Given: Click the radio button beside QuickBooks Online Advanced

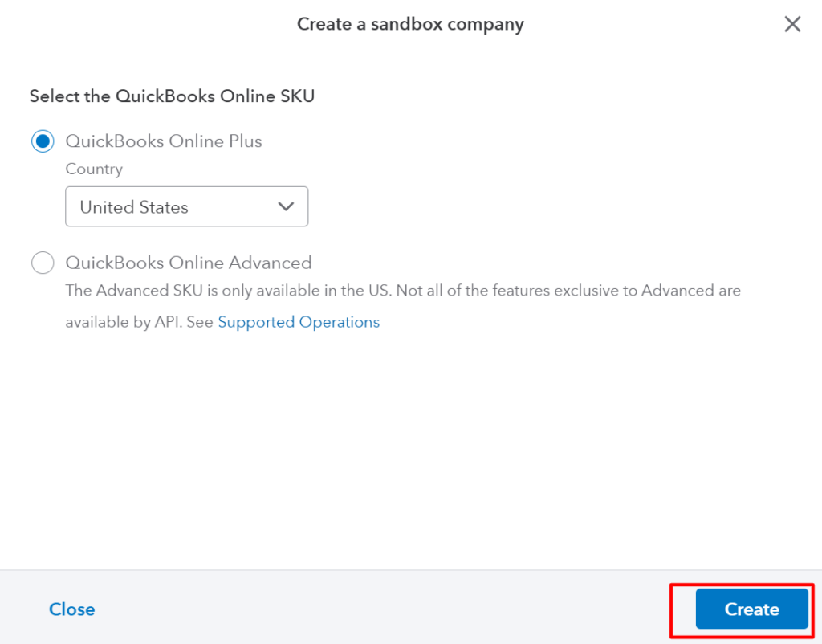Looking at the screenshot, I should coord(43,263).
